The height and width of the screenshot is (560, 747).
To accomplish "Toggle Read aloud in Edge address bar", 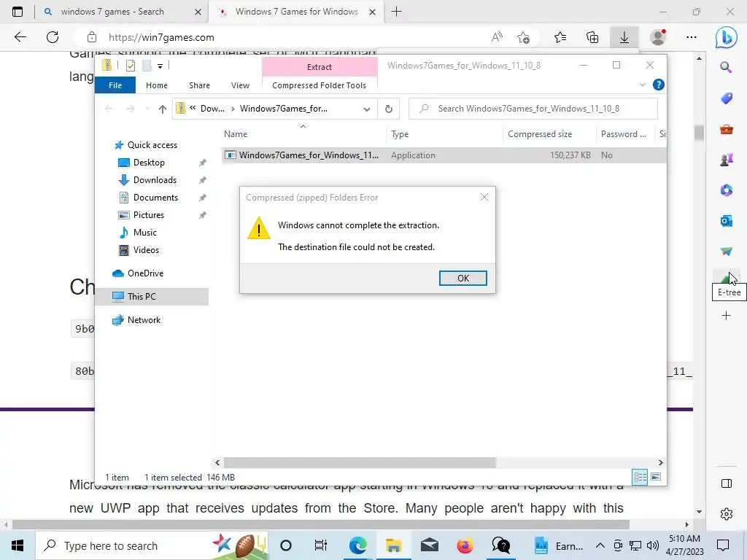I will (x=497, y=37).
